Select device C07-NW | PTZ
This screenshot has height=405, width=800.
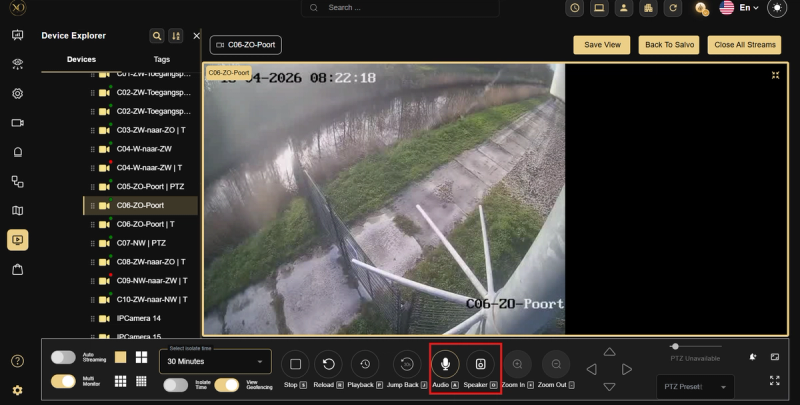[140, 243]
